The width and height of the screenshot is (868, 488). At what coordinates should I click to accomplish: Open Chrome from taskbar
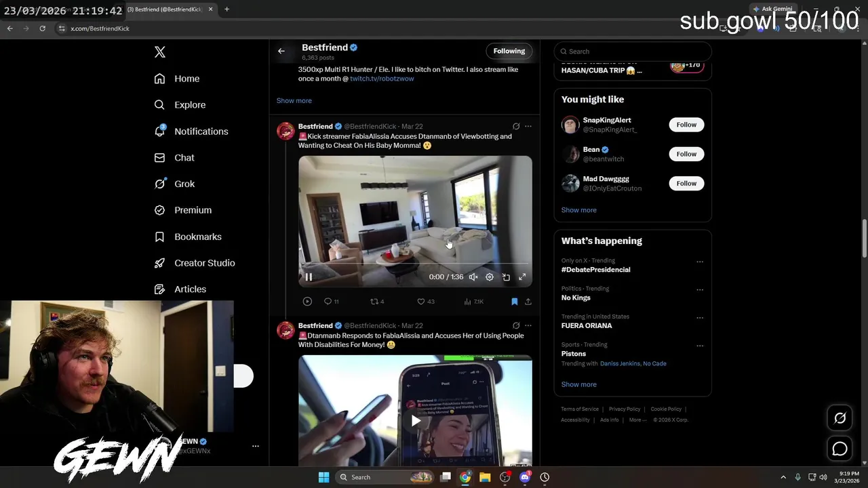pyautogui.click(x=465, y=477)
